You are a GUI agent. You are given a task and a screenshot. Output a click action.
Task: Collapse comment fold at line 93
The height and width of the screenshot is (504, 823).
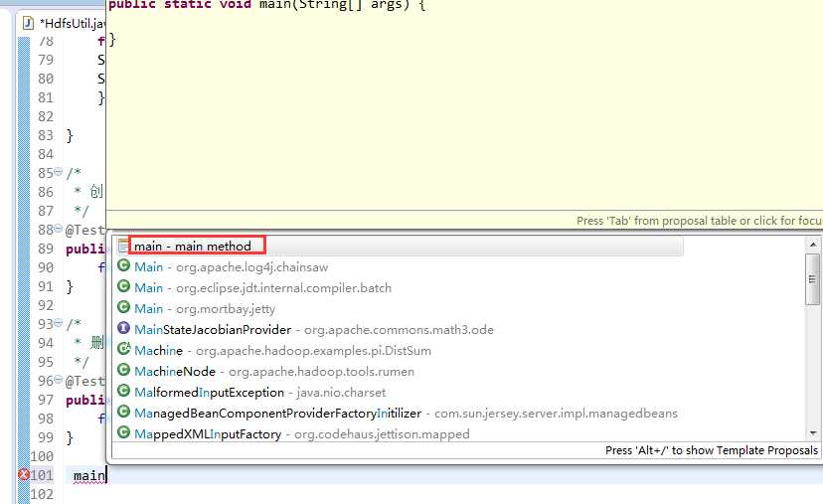point(59,322)
